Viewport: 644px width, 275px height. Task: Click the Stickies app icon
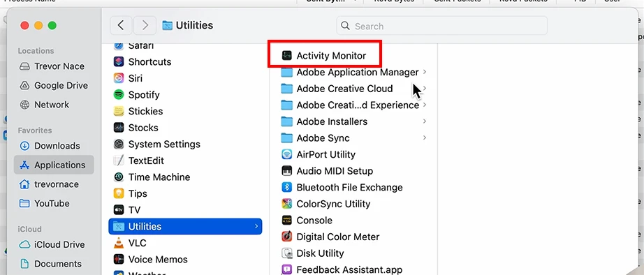pyautogui.click(x=119, y=111)
